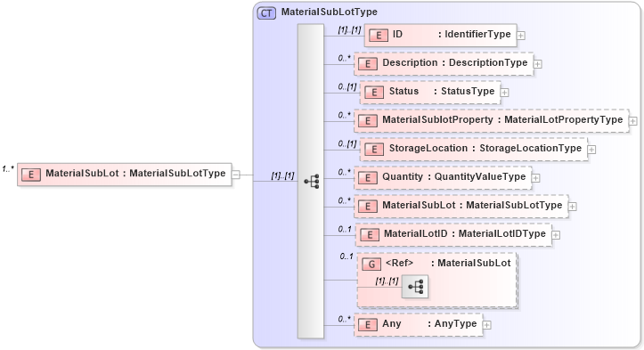Click E icon of nested MaterialSubLot child
Screen dimensions: 644x350
(x=368, y=207)
